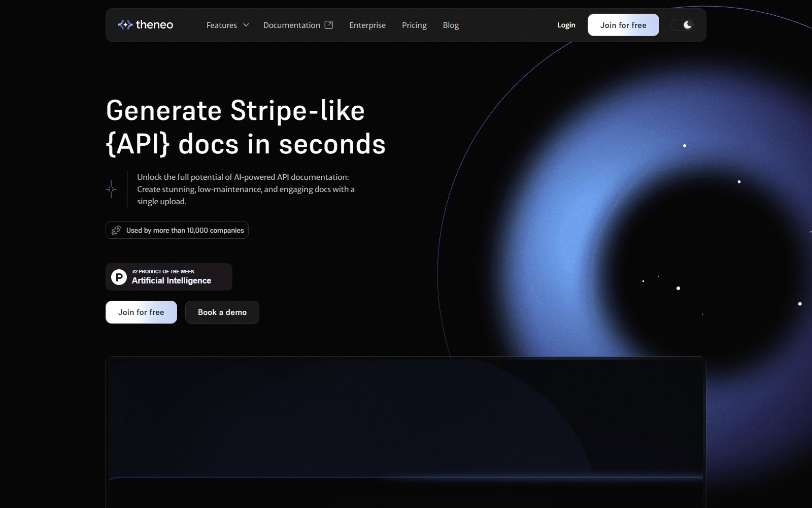The width and height of the screenshot is (812, 508).
Task: Go to the Enterprise page
Action: tap(367, 25)
